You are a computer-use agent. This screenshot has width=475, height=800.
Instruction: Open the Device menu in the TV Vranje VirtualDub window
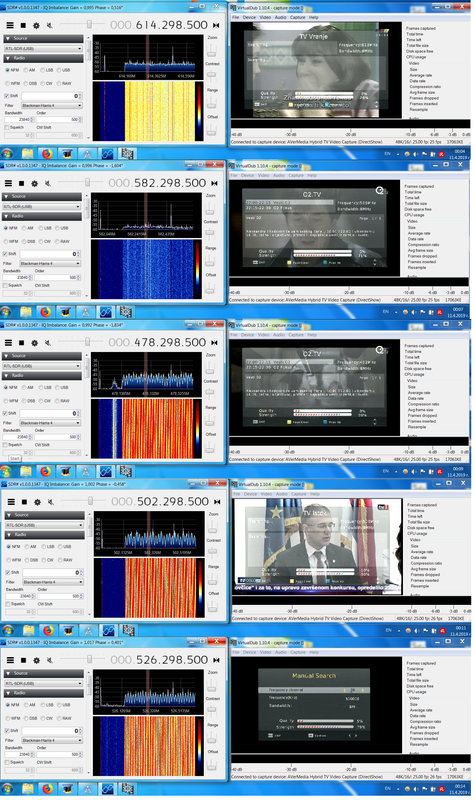249,17
